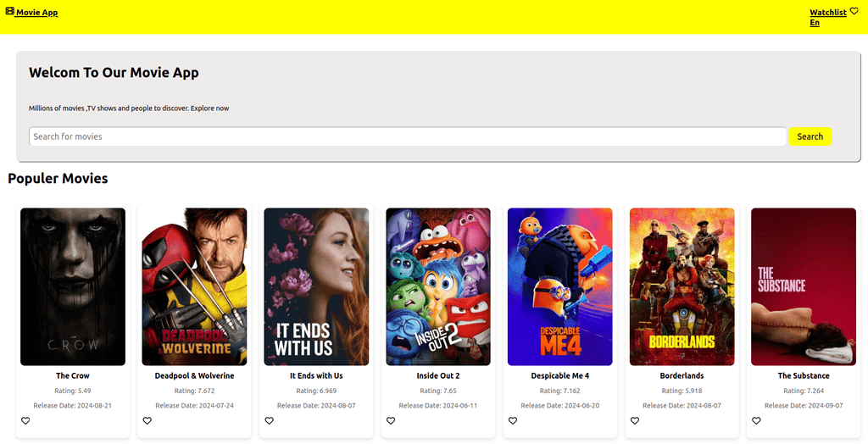Click the Deadpool & Wolverine title
This screenshot has height=444, width=868.
[194, 376]
